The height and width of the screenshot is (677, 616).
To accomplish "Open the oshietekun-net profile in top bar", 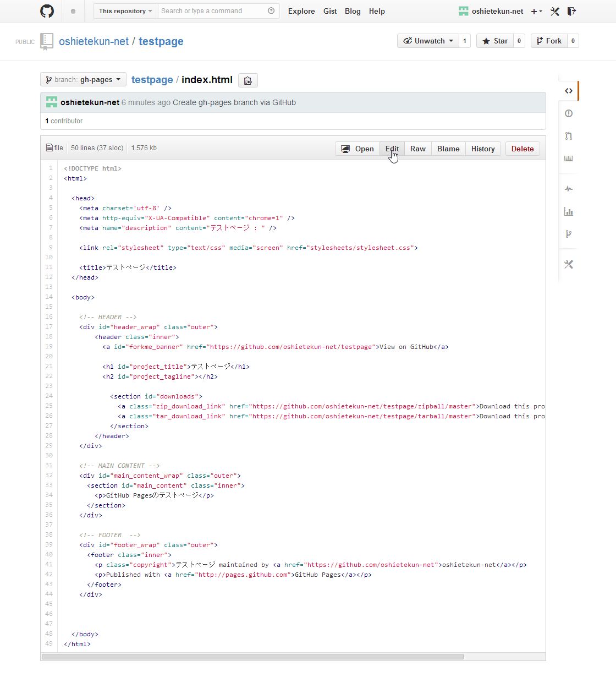I will point(491,11).
